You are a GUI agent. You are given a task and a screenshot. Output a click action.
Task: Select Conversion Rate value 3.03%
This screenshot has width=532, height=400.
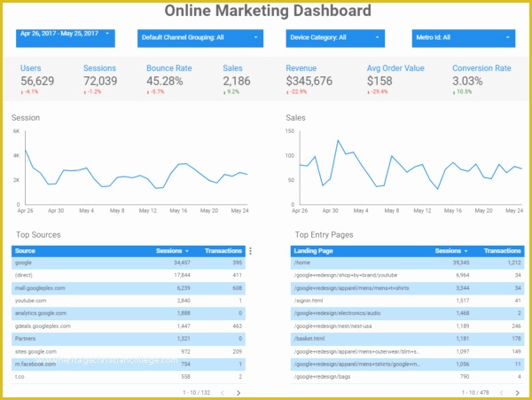click(x=467, y=81)
